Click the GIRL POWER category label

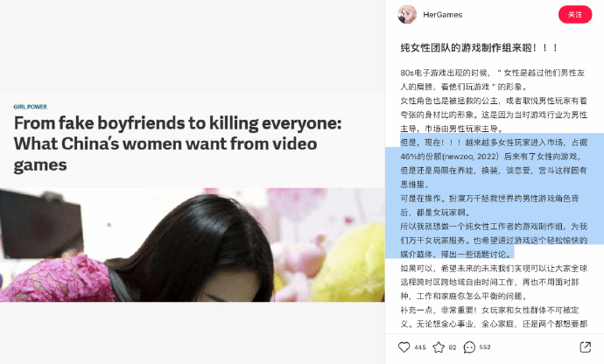click(30, 107)
